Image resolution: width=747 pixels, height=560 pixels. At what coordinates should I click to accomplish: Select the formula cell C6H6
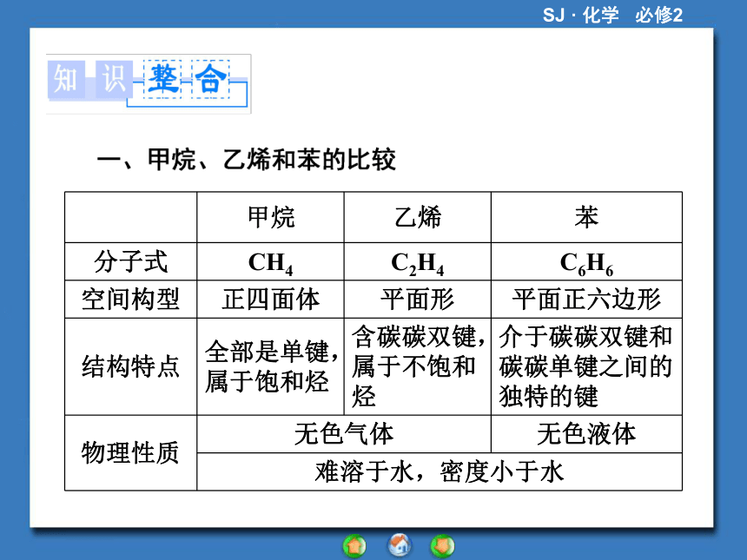tap(586, 262)
